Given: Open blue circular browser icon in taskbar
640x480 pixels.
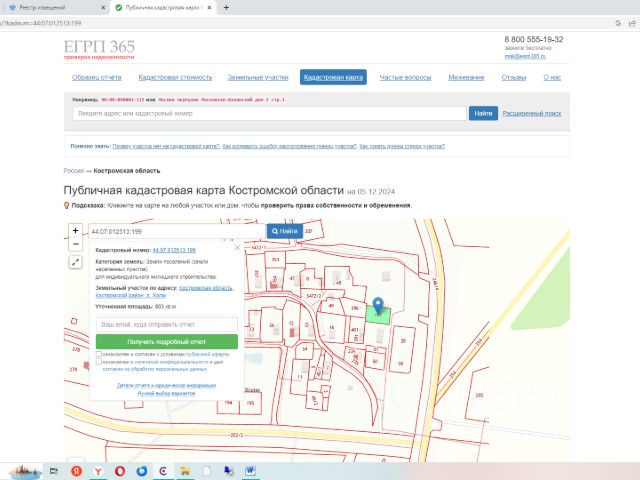Looking at the screenshot, I should pos(142,471).
